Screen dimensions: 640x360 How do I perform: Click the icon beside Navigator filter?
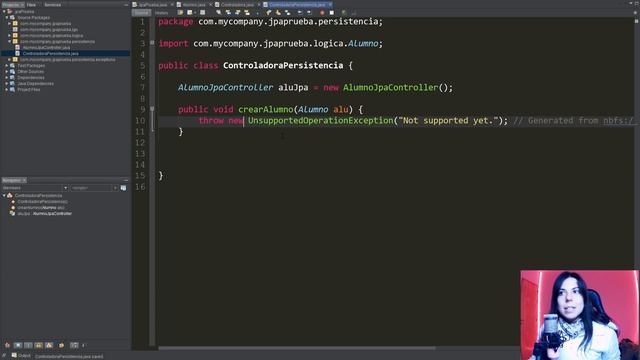(123, 188)
